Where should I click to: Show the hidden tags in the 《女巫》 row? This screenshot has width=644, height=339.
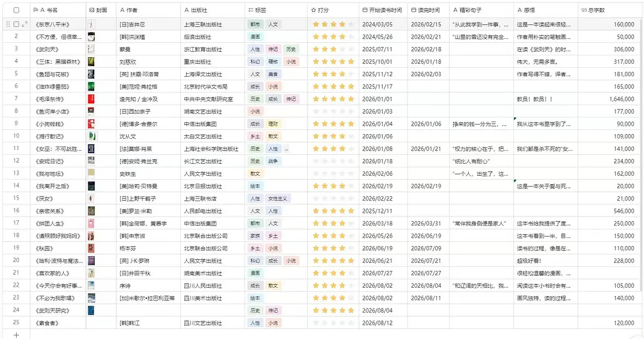[x=286, y=149]
